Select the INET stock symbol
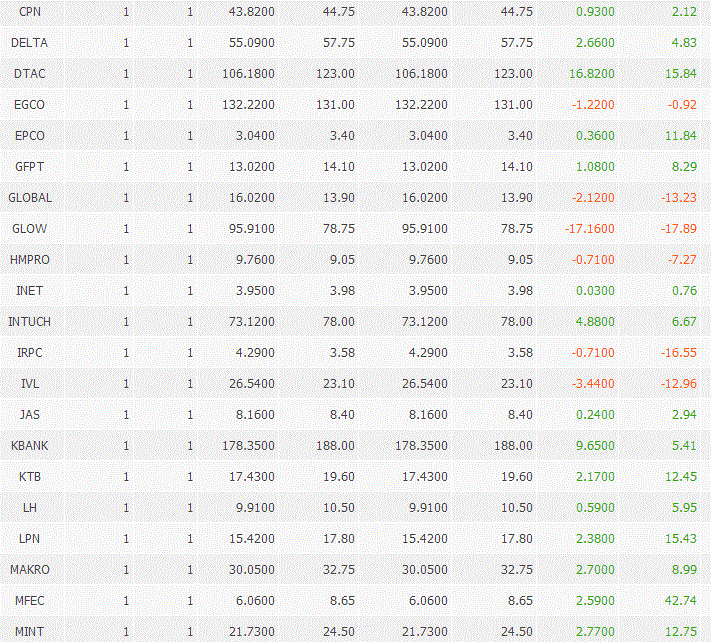 pyautogui.click(x=29, y=291)
